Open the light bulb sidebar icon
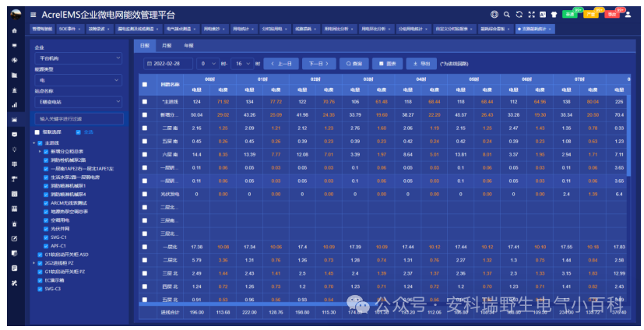 (14, 149)
